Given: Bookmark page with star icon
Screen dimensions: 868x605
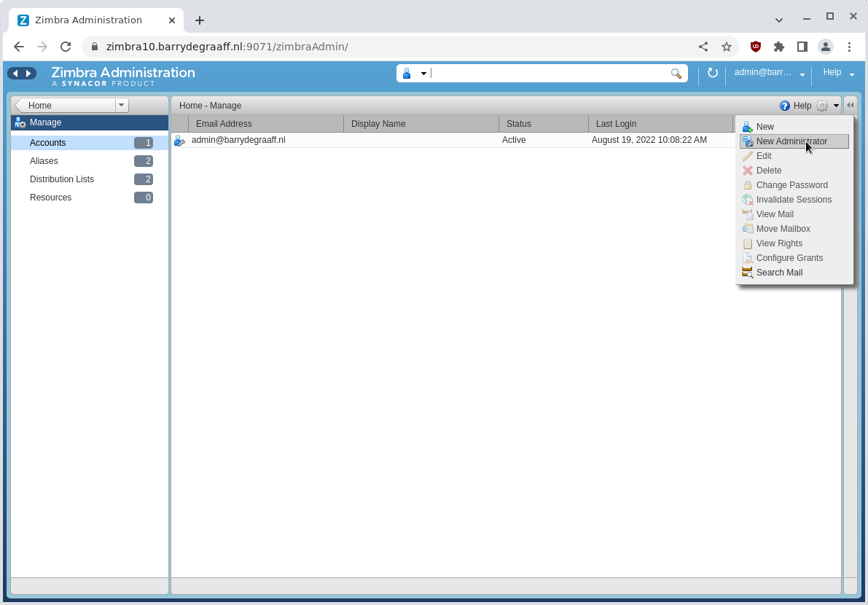Looking at the screenshot, I should coord(727,47).
